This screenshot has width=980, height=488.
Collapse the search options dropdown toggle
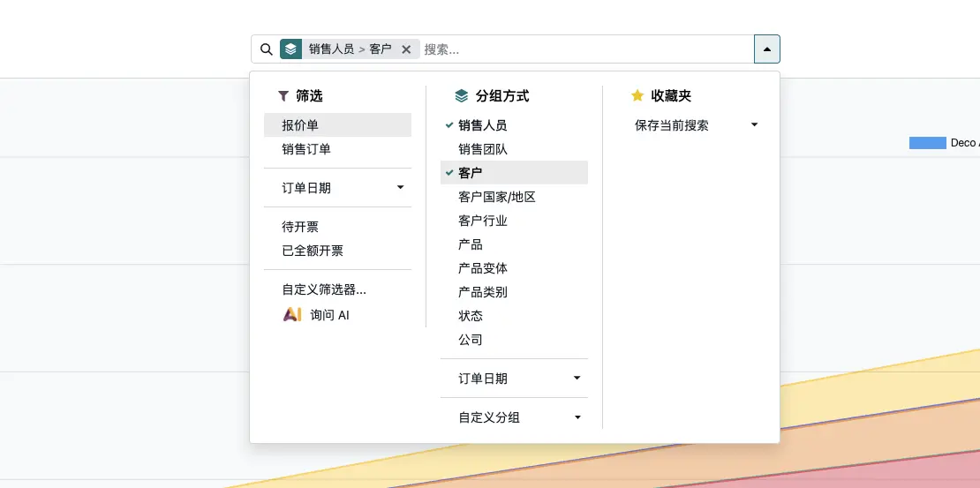pyautogui.click(x=767, y=49)
